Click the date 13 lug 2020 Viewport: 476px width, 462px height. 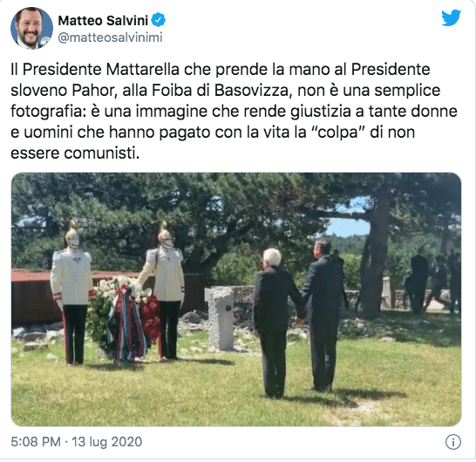[x=107, y=442]
